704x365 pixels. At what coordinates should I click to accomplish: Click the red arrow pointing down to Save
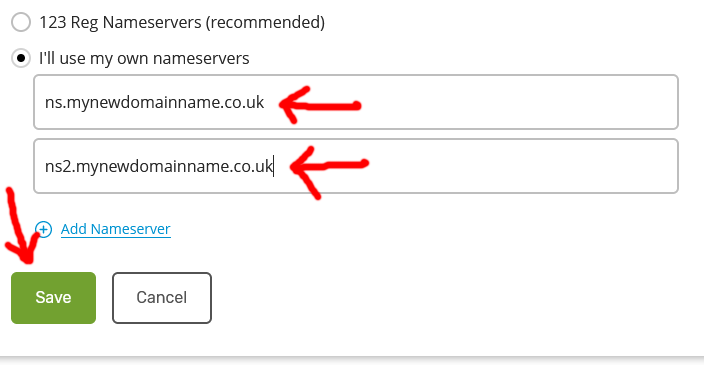[x=22, y=226]
